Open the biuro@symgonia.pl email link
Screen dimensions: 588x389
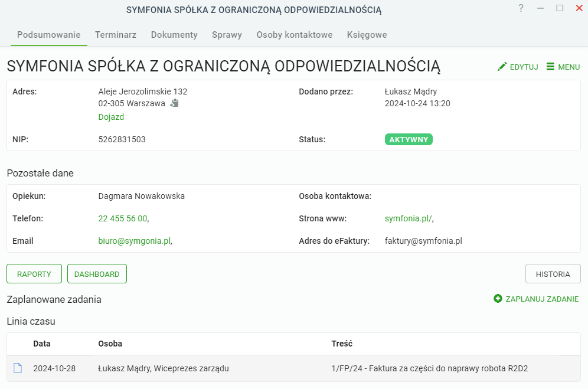tap(135, 241)
